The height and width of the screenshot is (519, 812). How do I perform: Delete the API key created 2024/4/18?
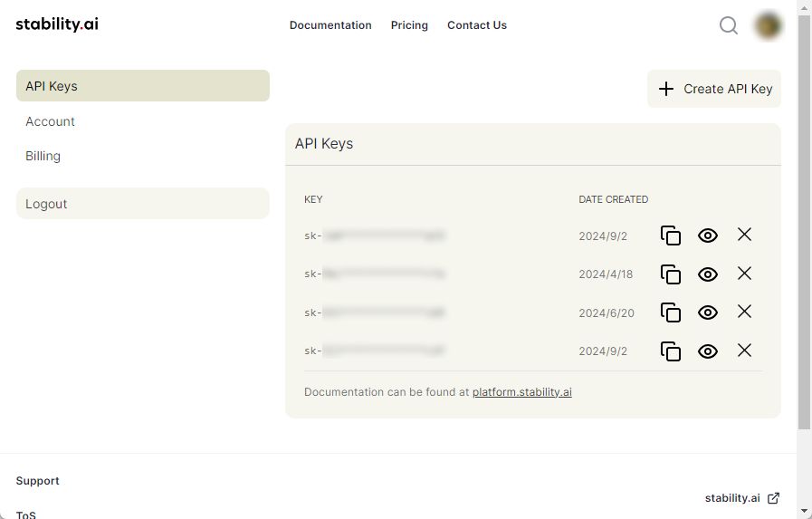pos(744,273)
